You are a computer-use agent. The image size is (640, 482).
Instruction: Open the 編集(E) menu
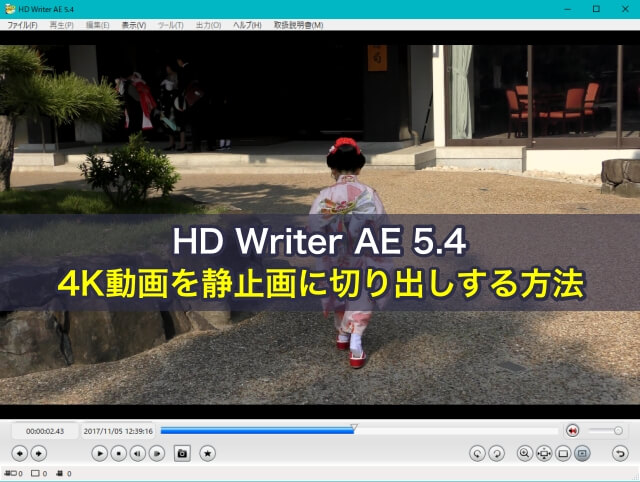pos(98,25)
